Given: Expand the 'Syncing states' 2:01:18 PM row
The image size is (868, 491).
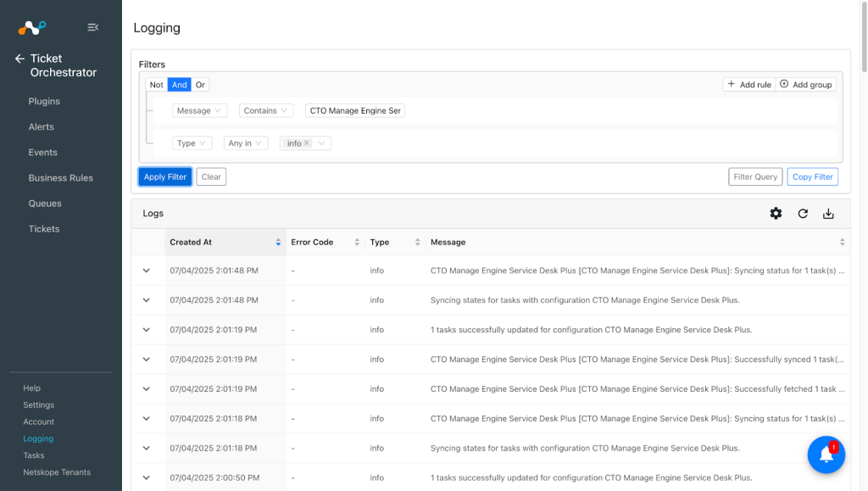Looking at the screenshot, I should tap(146, 449).
